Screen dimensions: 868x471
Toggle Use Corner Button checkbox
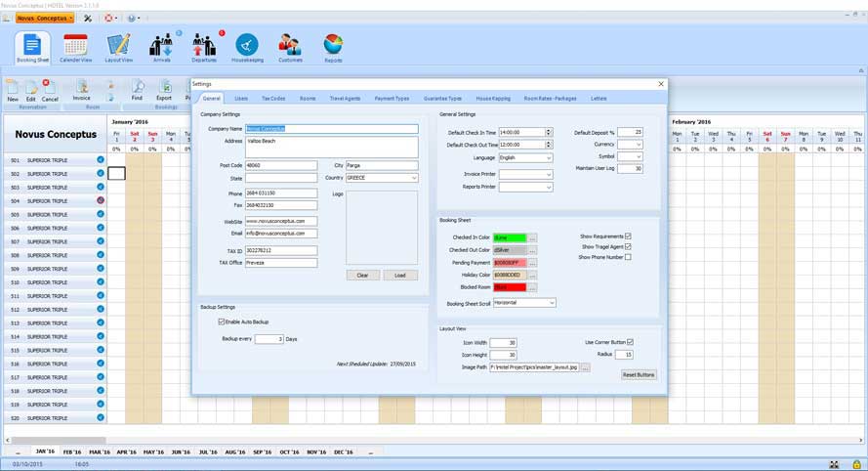tap(630, 342)
